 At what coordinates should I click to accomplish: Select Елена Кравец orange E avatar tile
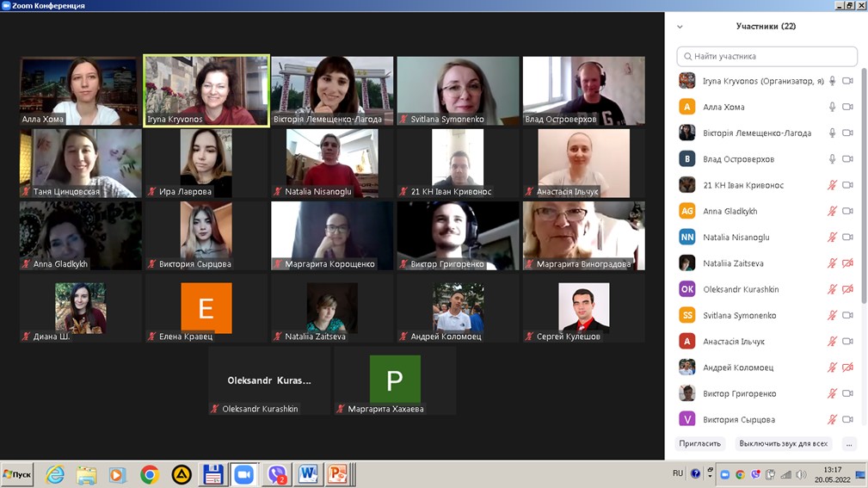206,308
